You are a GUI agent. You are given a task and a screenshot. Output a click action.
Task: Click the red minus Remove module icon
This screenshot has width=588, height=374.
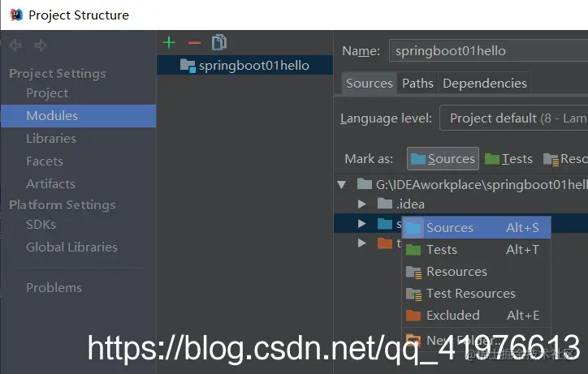194,43
